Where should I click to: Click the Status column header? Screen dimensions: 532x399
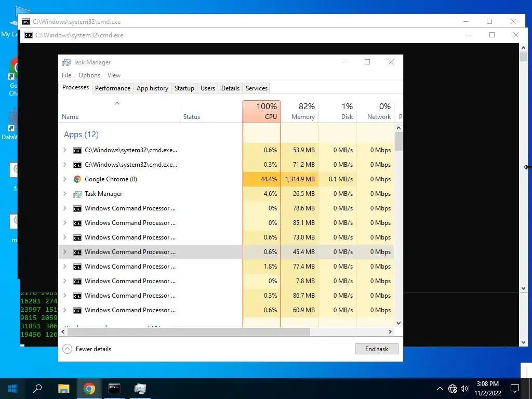pyautogui.click(x=211, y=112)
